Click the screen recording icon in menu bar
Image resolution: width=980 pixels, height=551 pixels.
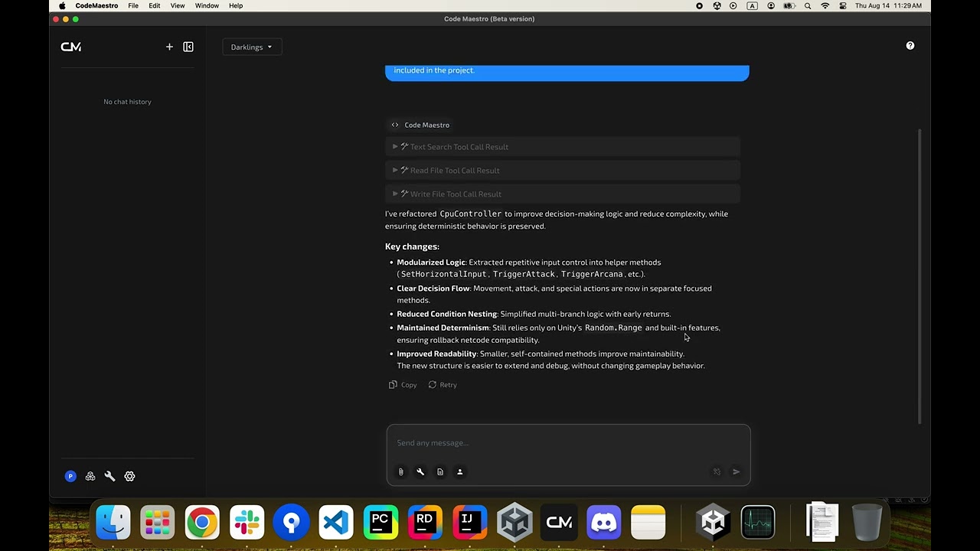pos(699,5)
